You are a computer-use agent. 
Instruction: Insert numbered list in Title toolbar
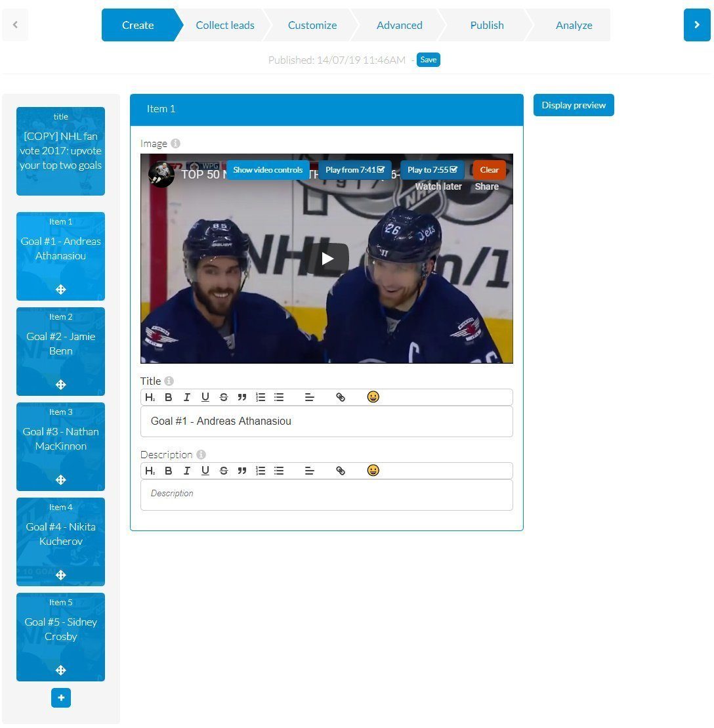261,397
